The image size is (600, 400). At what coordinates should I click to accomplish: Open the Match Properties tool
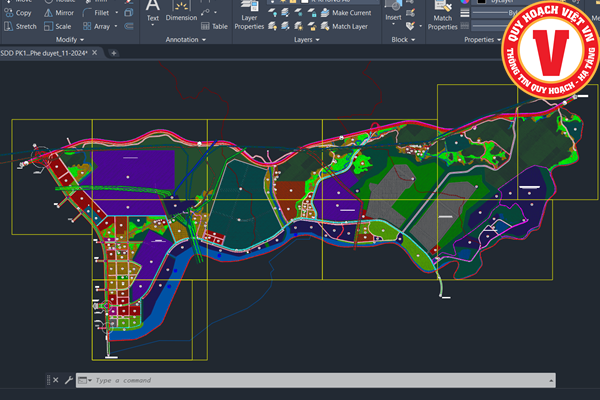442,16
